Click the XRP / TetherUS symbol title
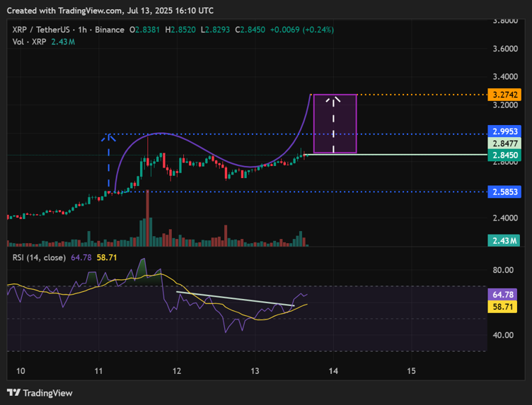 coord(44,30)
